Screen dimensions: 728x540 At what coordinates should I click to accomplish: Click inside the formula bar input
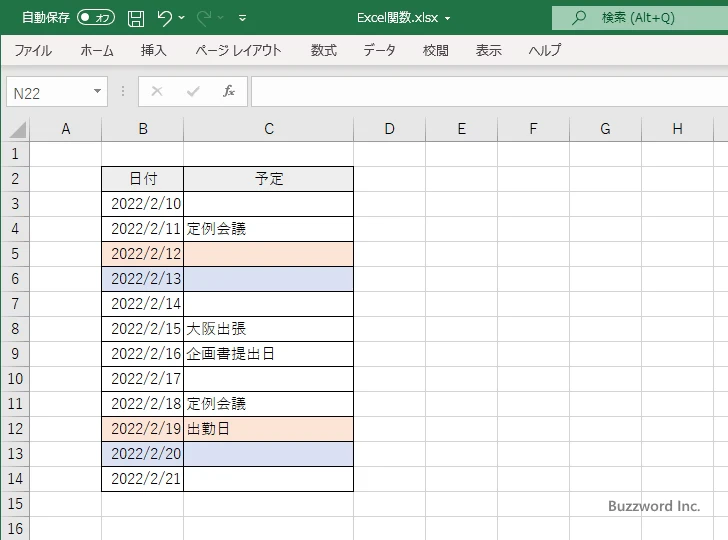pyautogui.click(x=490, y=92)
